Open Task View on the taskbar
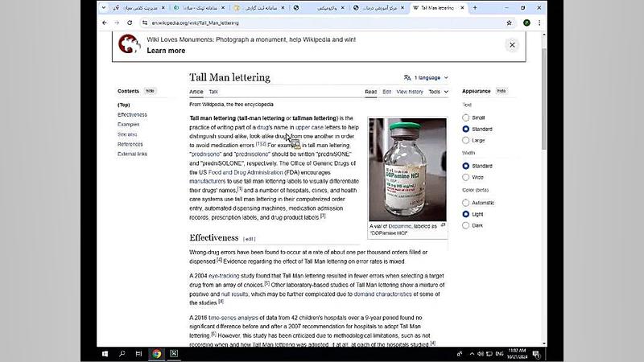The width and height of the screenshot is (644, 362). [138, 354]
